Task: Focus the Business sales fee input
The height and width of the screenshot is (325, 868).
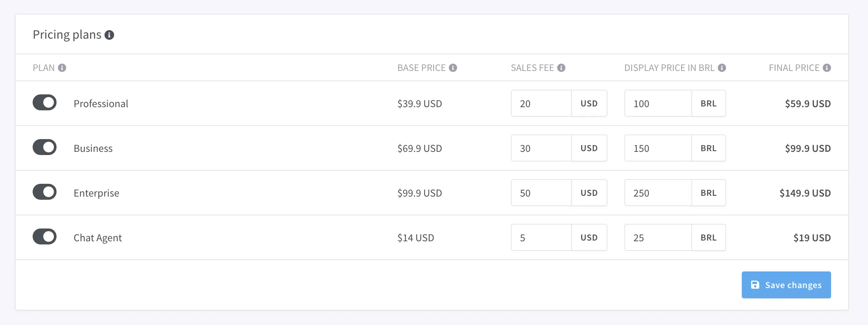Action: tap(541, 148)
